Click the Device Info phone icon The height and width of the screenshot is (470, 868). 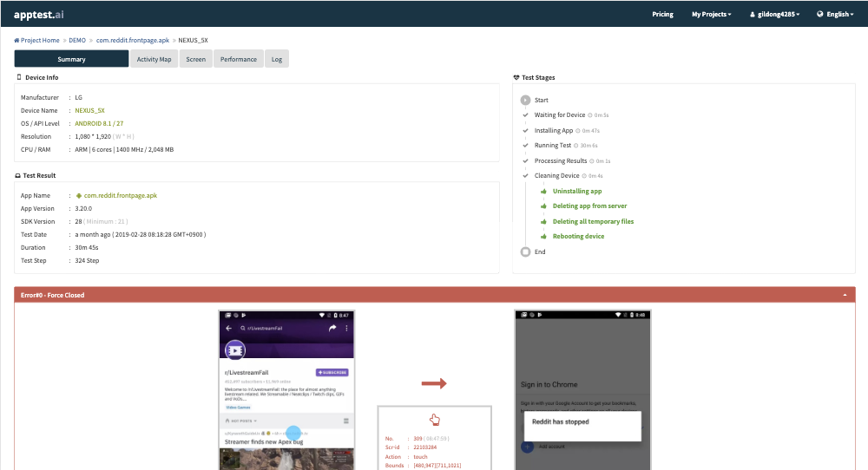19,77
